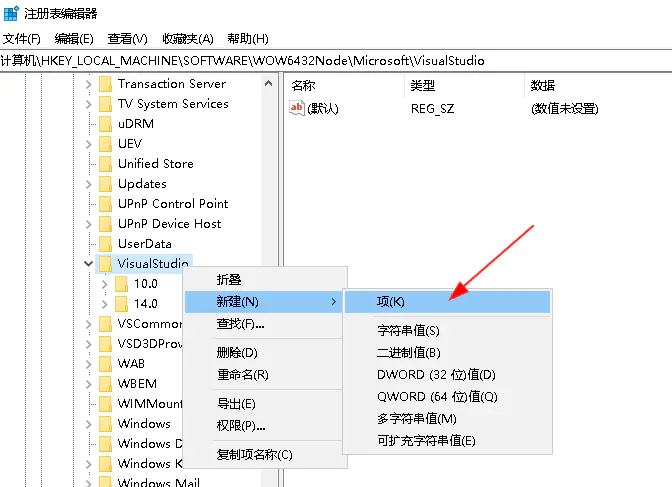Click the UPnP Device Host folder icon
The height and width of the screenshot is (487, 672).
105,224
